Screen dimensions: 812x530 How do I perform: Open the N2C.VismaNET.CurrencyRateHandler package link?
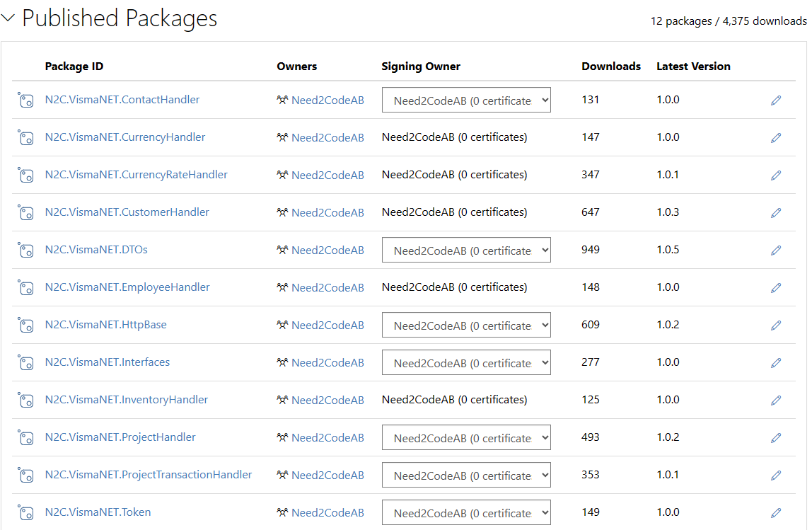(137, 175)
